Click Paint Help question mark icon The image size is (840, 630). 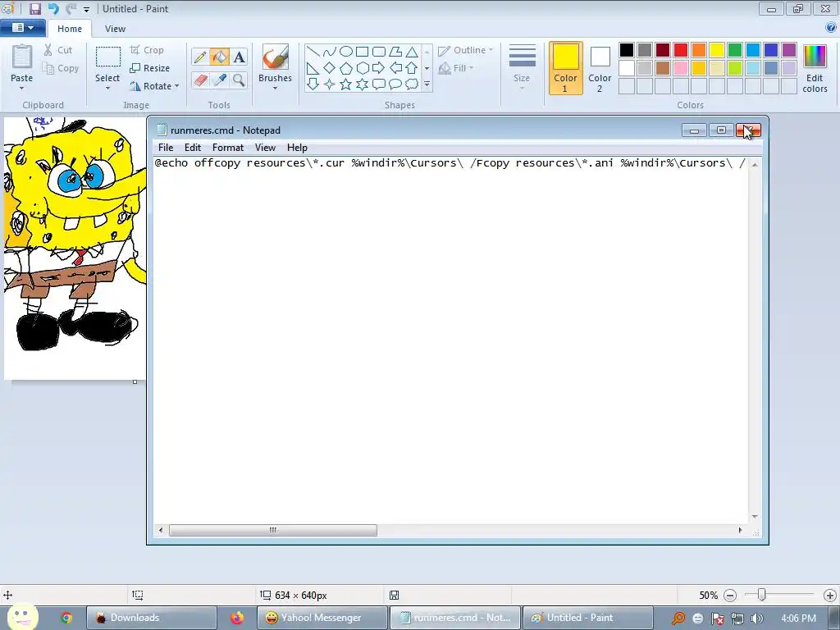coord(831,27)
